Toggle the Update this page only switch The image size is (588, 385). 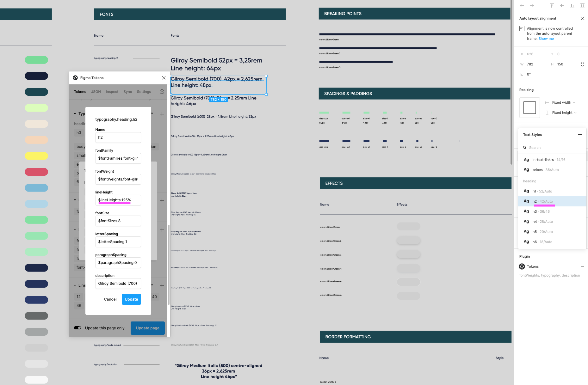(x=77, y=328)
